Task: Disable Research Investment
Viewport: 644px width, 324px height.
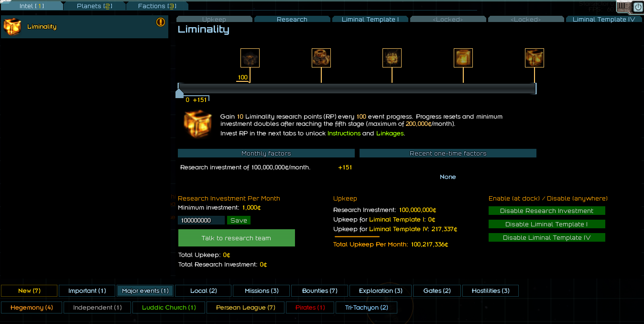Action: coord(546,211)
